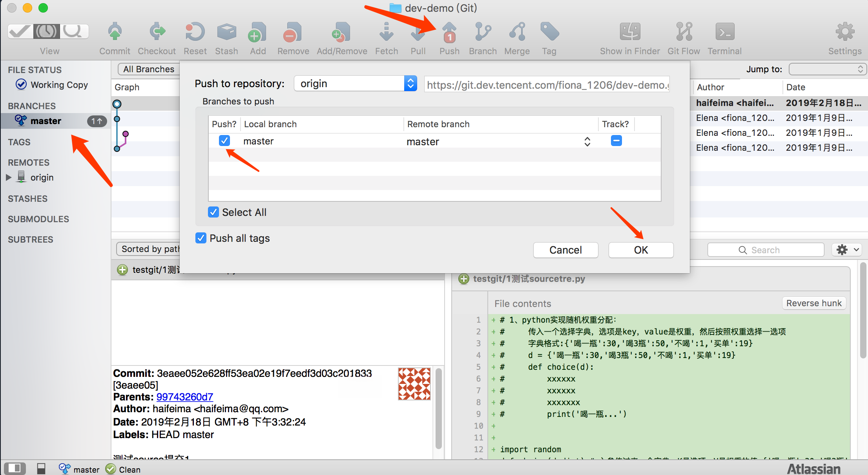Click the author avatar thumbnail
This screenshot has width=868, height=475.
[414, 384]
